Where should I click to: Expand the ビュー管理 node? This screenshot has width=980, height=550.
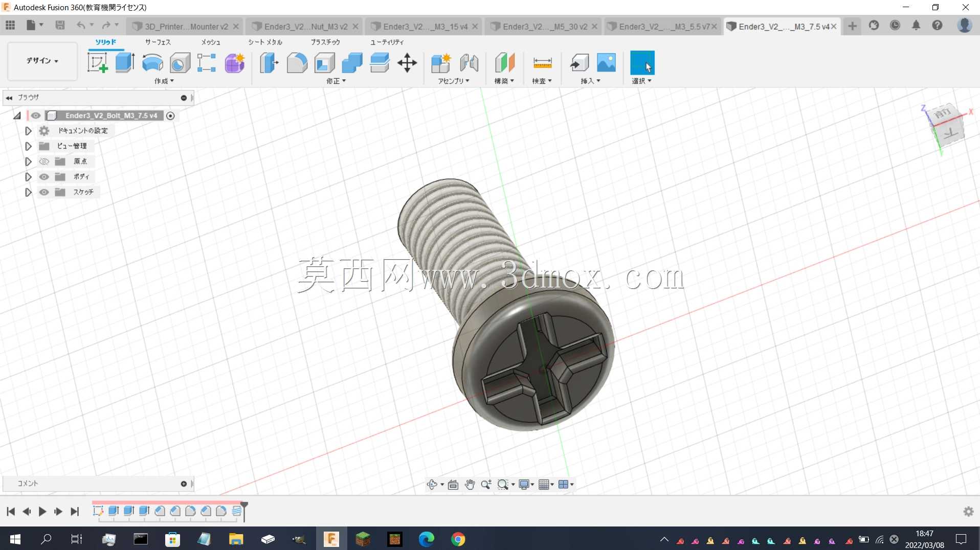point(28,146)
